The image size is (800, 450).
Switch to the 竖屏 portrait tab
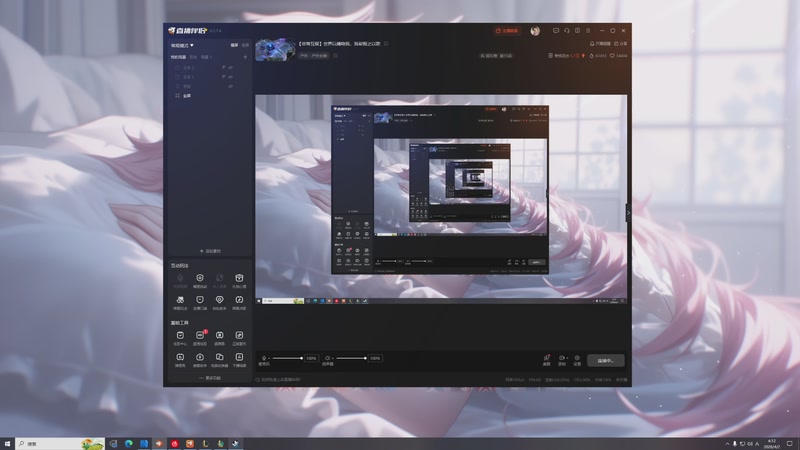click(x=245, y=45)
